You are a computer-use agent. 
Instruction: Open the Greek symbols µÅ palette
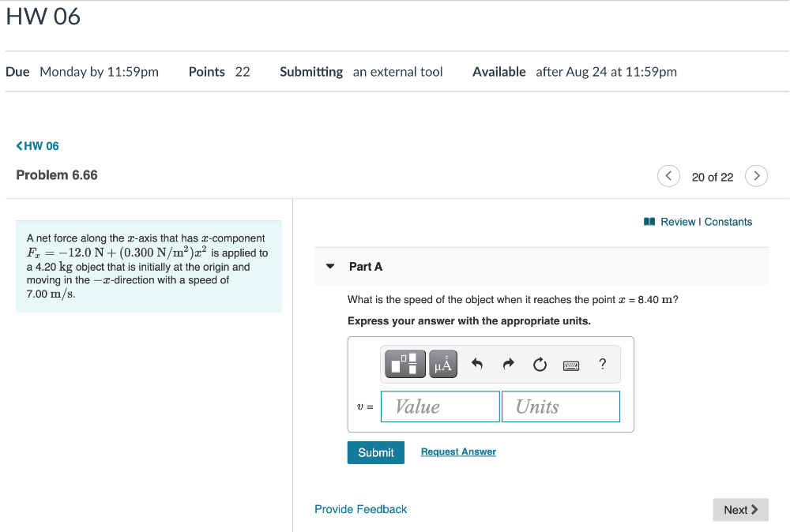click(x=442, y=364)
